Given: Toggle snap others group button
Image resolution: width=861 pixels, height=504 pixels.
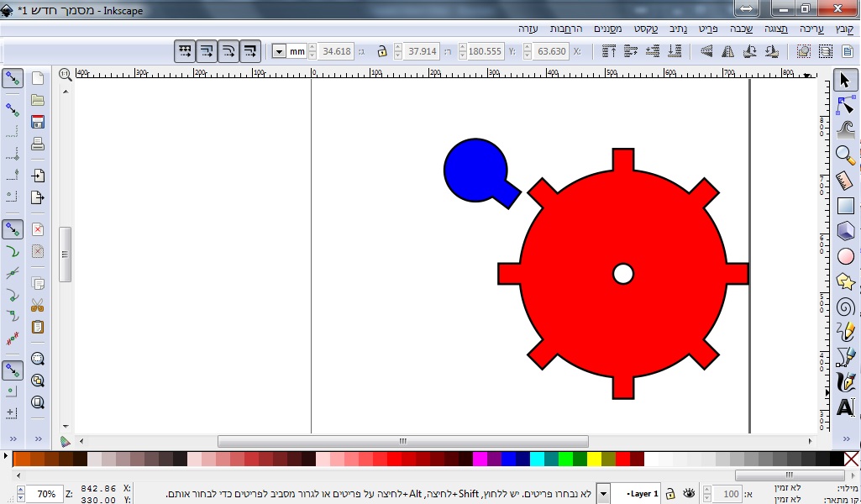Looking at the screenshot, I should point(12,370).
